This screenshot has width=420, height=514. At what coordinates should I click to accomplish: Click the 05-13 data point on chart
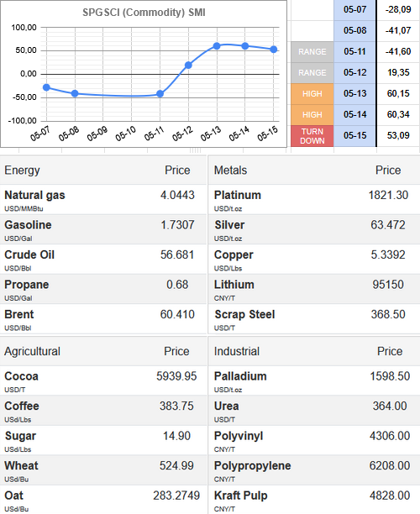217,46
